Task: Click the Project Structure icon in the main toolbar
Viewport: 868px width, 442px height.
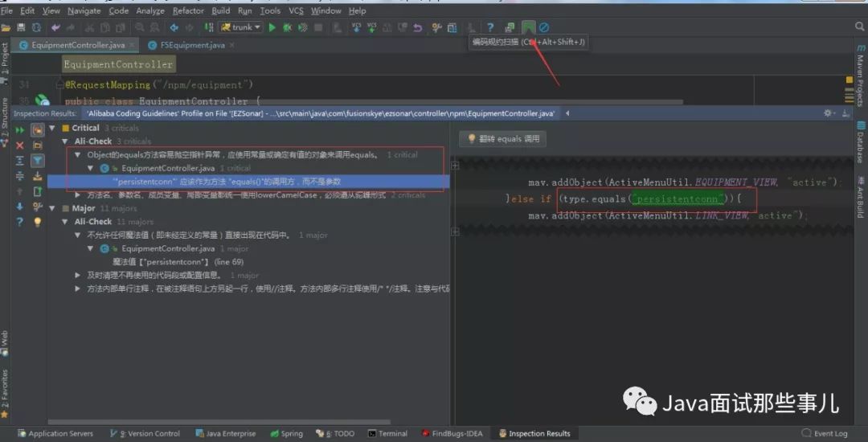Action: click(452, 27)
